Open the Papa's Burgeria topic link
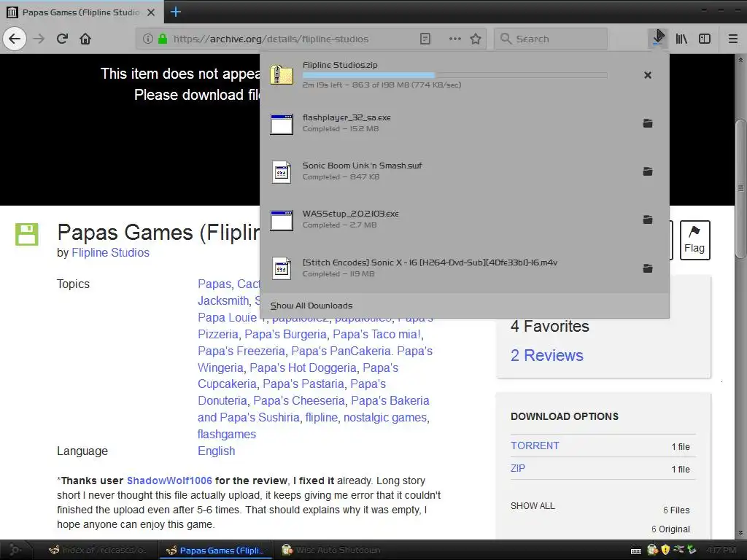 285,334
